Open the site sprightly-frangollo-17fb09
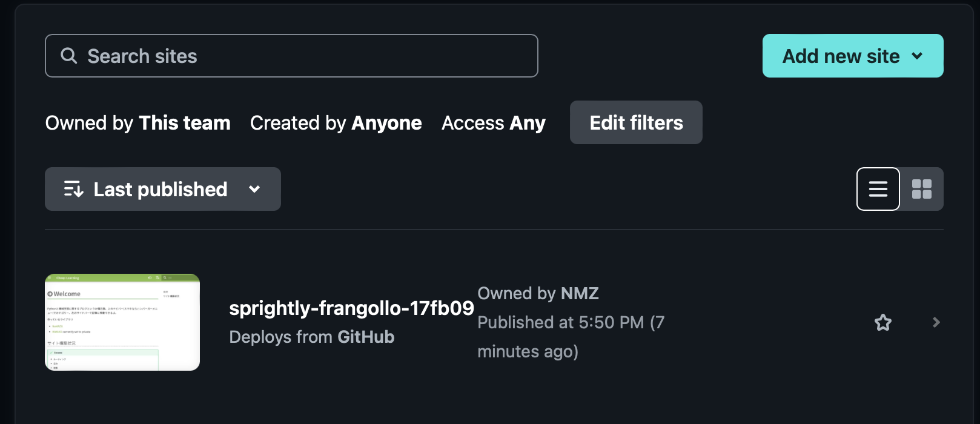This screenshot has height=424, width=980. (351, 308)
